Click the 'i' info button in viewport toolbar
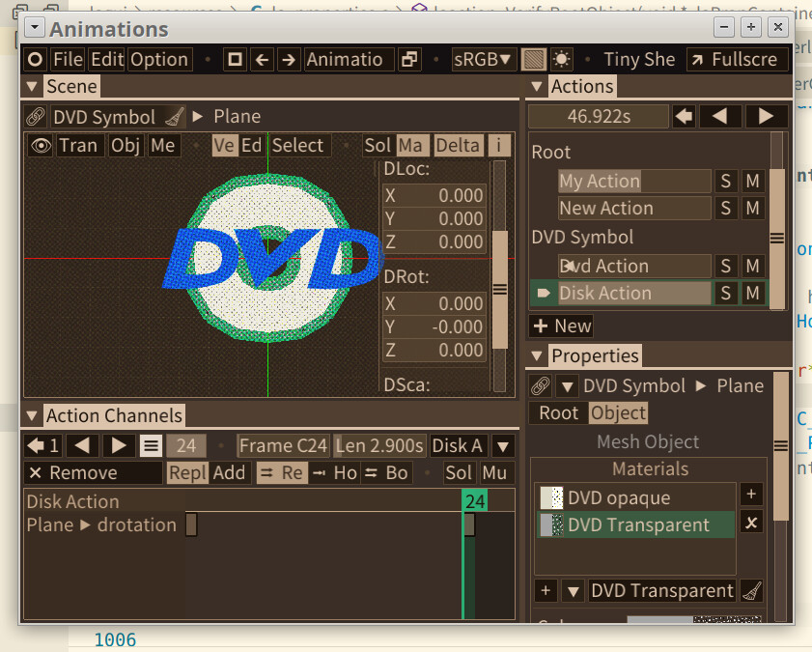This screenshot has height=652, width=812. (x=499, y=146)
